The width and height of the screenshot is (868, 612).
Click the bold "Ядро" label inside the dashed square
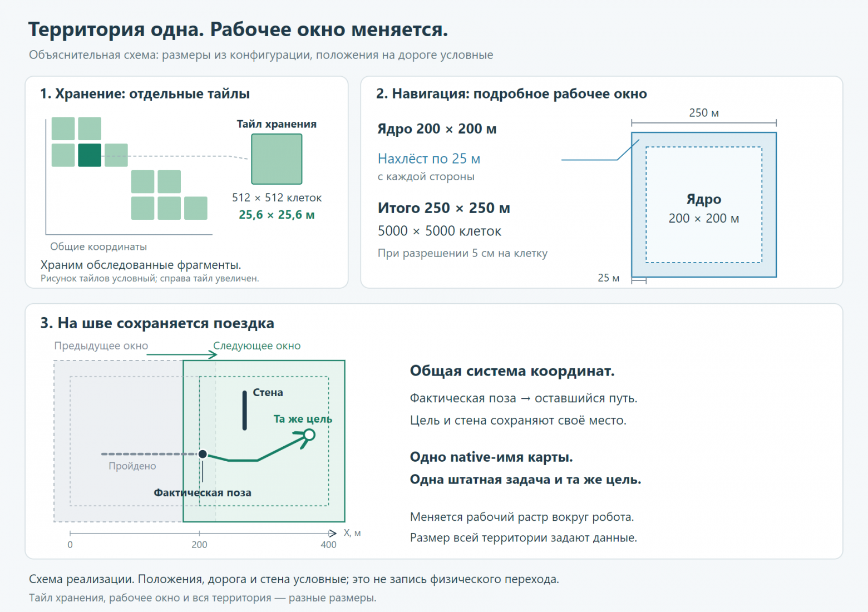pyautogui.click(x=704, y=199)
